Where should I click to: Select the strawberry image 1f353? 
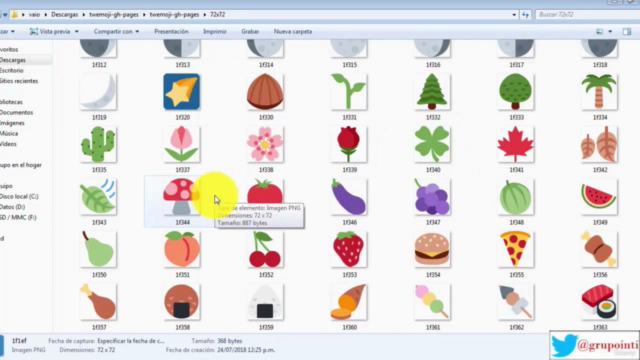(x=349, y=249)
